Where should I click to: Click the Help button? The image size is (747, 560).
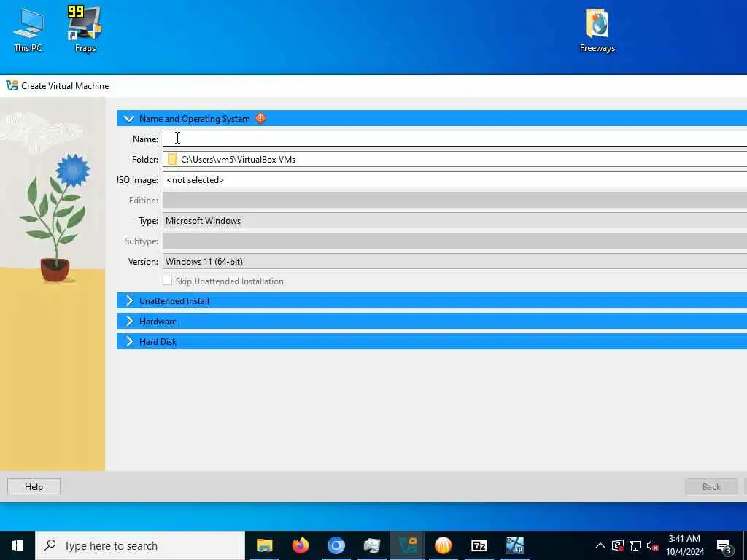[34, 486]
